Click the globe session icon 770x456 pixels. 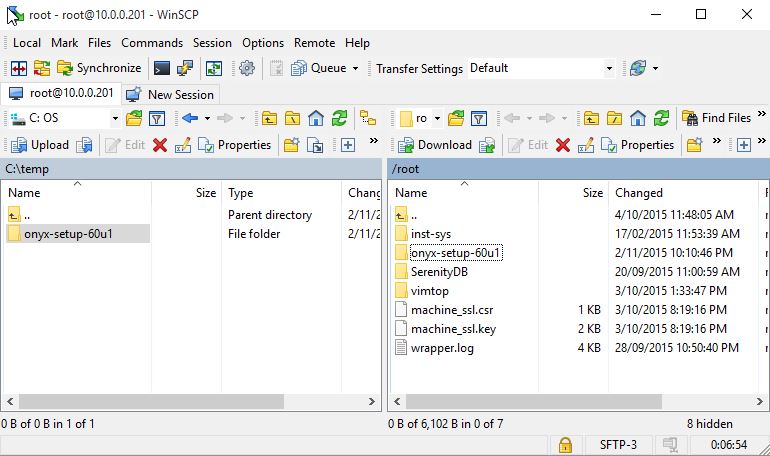pyautogui.click(x=638, y=68)
